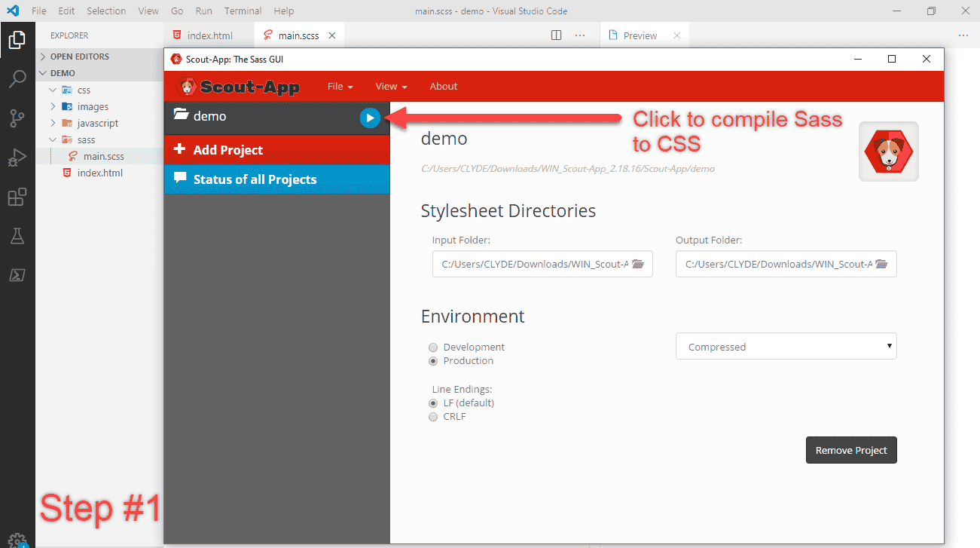Open the VS Code File menu
This screenshot has width=980, height=548.
[39, 11]
